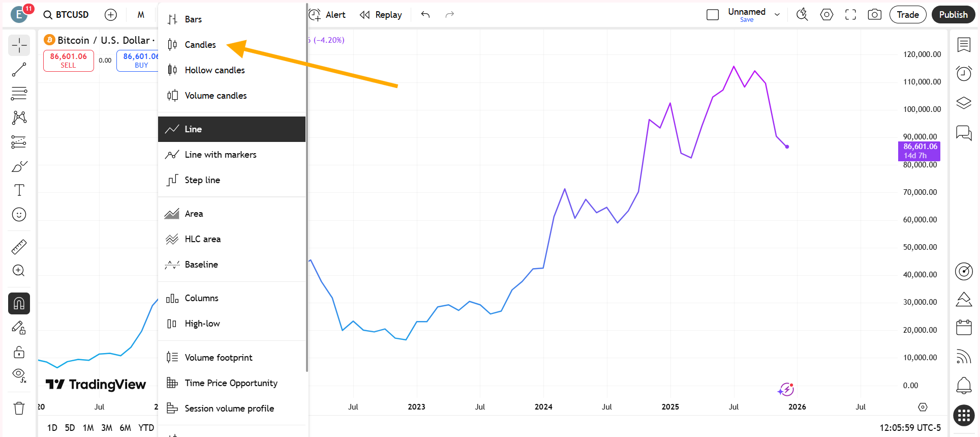Screen dimensions: 980x437
Task: Open the emoji sticker tool
Action: [19, 214]
